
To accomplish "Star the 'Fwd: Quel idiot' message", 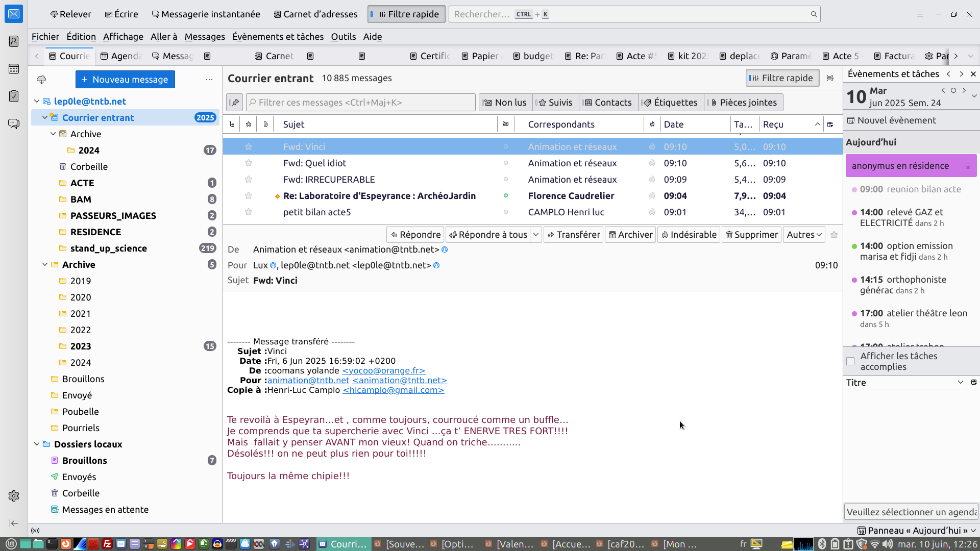I will coord(249,163).
